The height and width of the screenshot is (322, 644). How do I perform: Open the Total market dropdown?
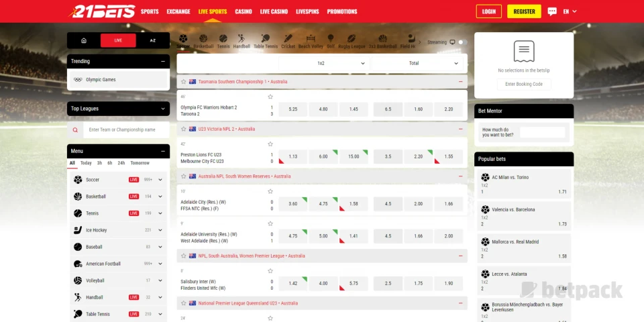[417, 63]
